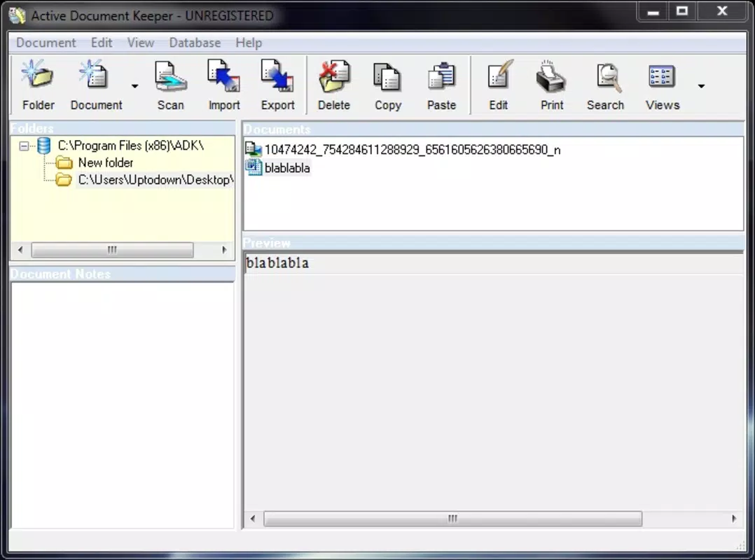The width and height of the screenshot is (755, 560).
Task: Click the Document Notes panel header
Action: click(123, 274)
